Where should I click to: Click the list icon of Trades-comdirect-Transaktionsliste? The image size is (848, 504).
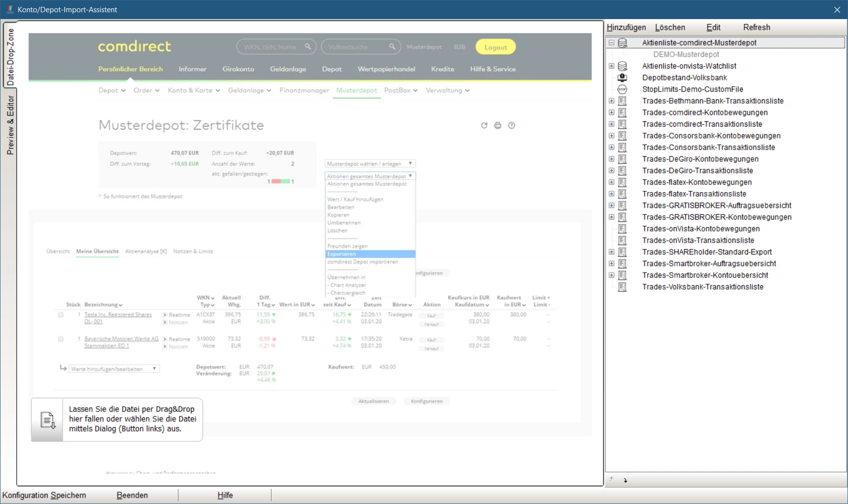tap(622, 124)
